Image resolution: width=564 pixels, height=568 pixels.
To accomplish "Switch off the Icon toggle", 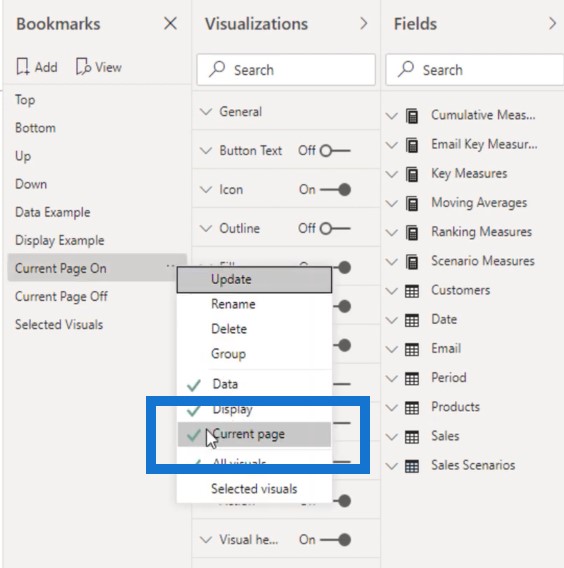I will pos(335,189).
